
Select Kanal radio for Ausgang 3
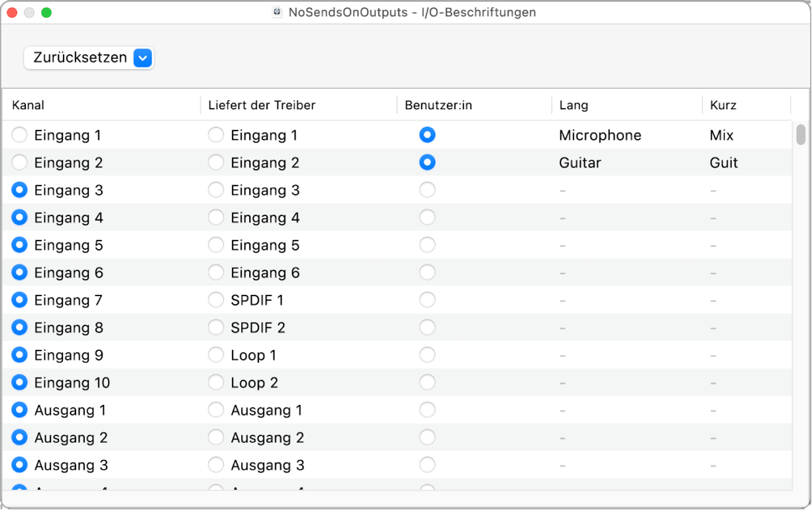click(19, 465)
